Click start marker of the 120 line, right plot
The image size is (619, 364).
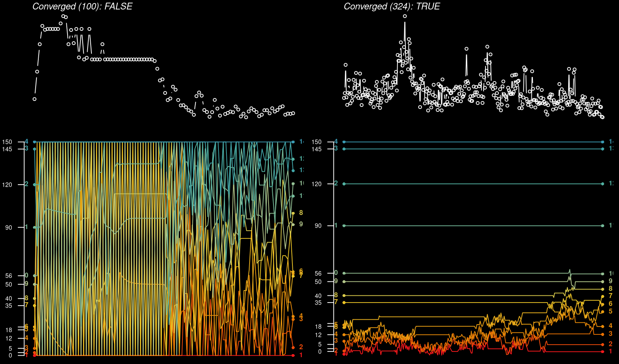click(x=344, y=184)
